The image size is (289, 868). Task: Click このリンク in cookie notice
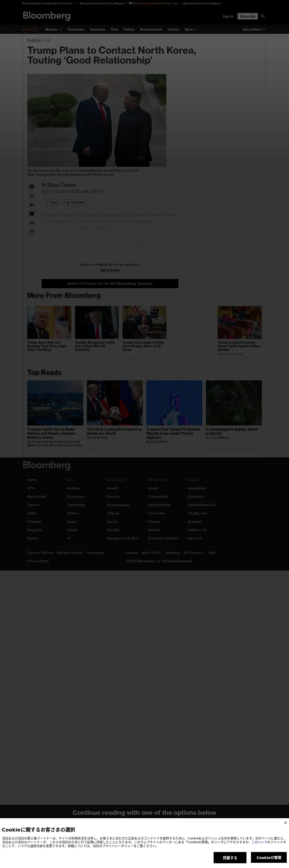[x=259, y=842]
